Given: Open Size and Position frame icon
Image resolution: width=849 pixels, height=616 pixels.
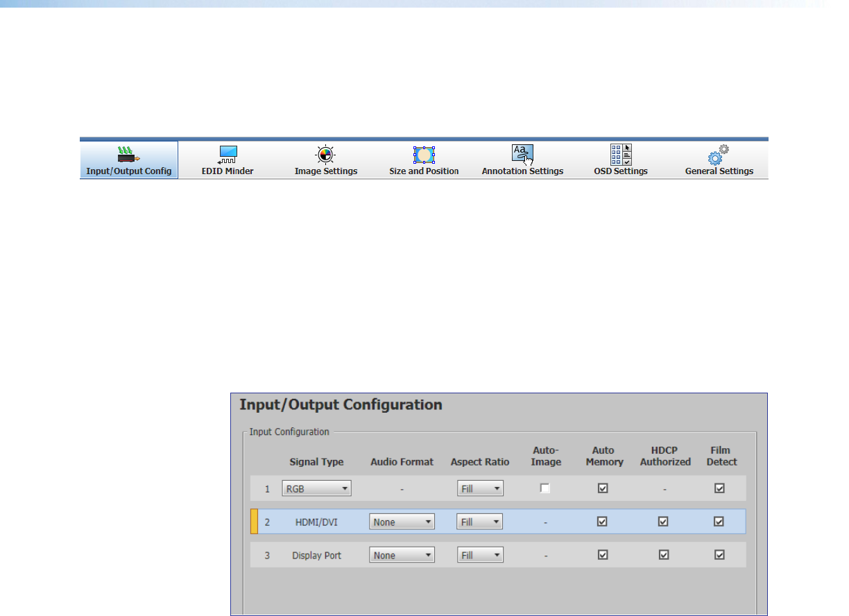Looking at the screenshot, I should point(424,155).
